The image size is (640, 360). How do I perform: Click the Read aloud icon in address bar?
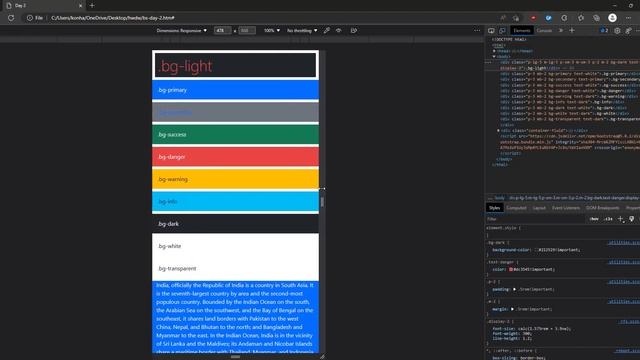click(503, 18)
